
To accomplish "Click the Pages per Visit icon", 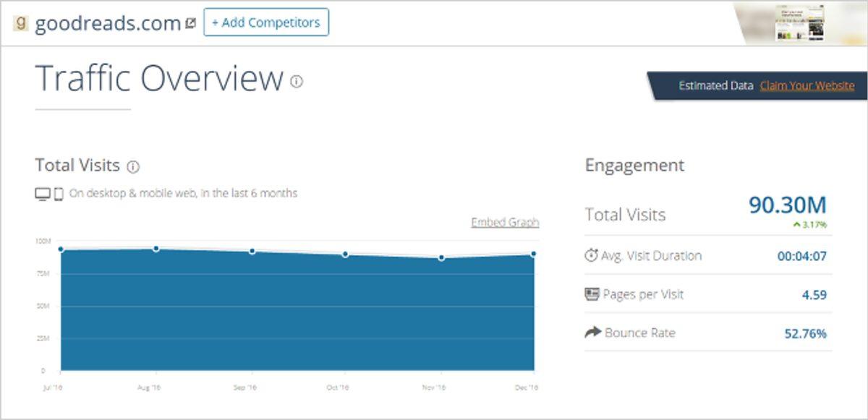I will click(592, 294).
